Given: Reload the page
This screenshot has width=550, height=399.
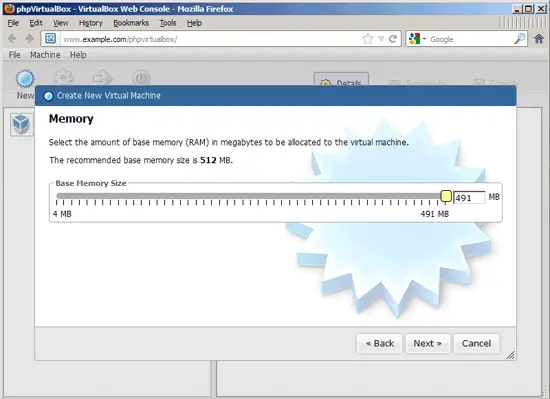Looking at the screenshot, I should point(393,39).
